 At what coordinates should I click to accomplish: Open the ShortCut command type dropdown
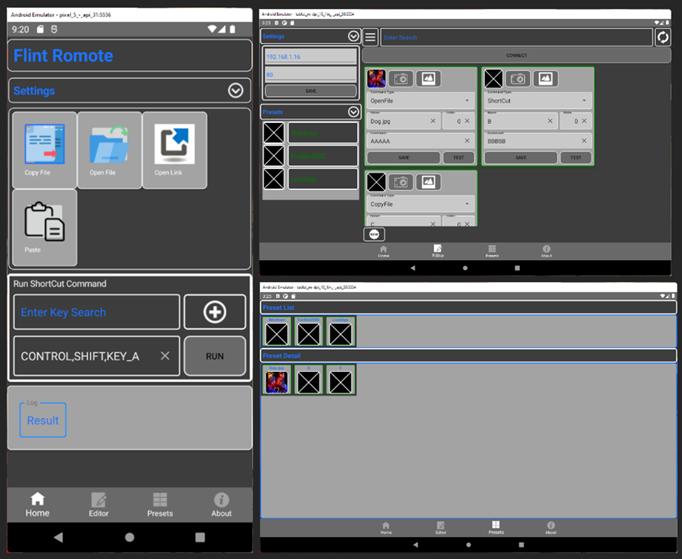pyautogui.click(x=538, y=100)
